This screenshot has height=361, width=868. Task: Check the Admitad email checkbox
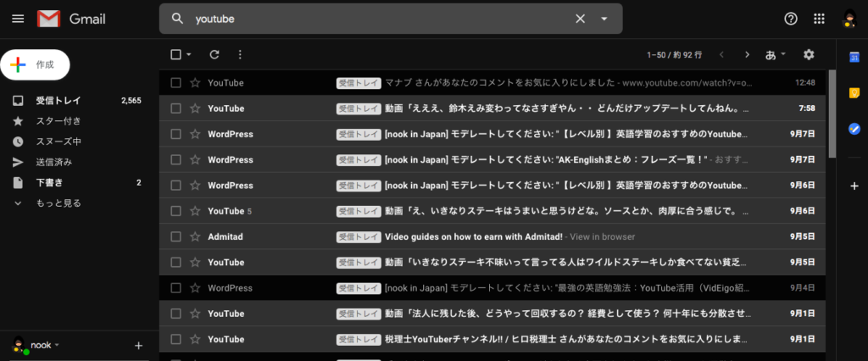[x=176, y=236]
